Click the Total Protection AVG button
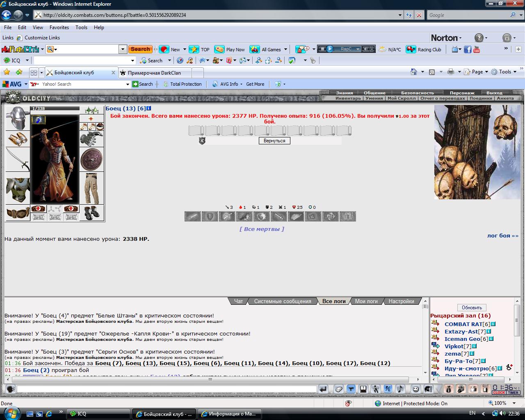 (x=182, y=84)
